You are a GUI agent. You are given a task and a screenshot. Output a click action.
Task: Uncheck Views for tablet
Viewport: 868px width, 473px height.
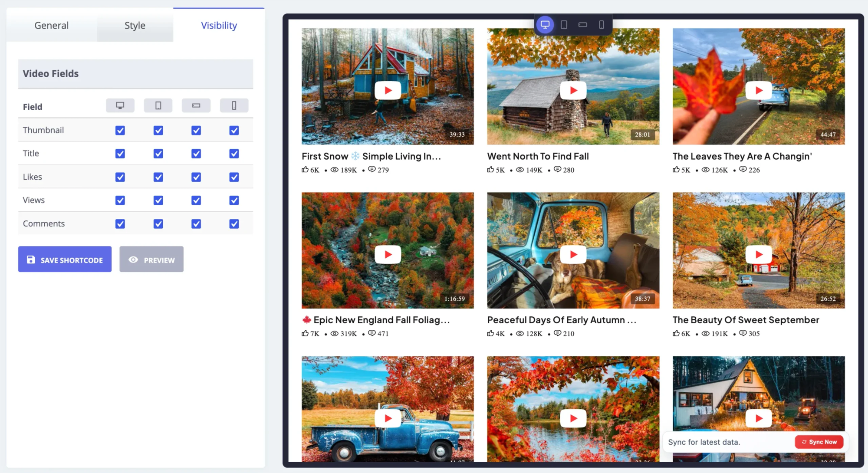pos(158,200)
